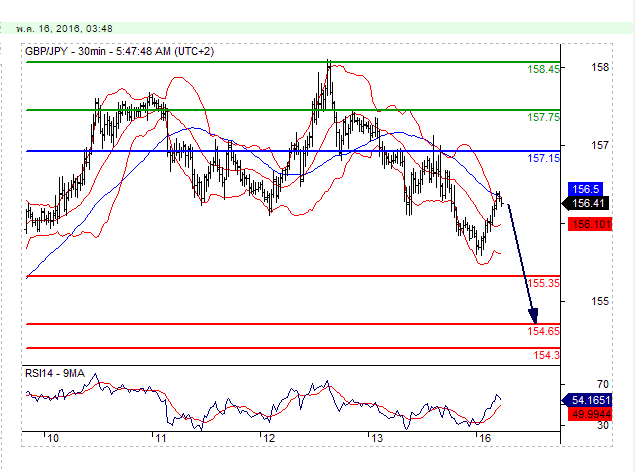This screenshot has height=471, width=635.
Task: Click the date 11 on time axis
Action: tap(161, 438)
